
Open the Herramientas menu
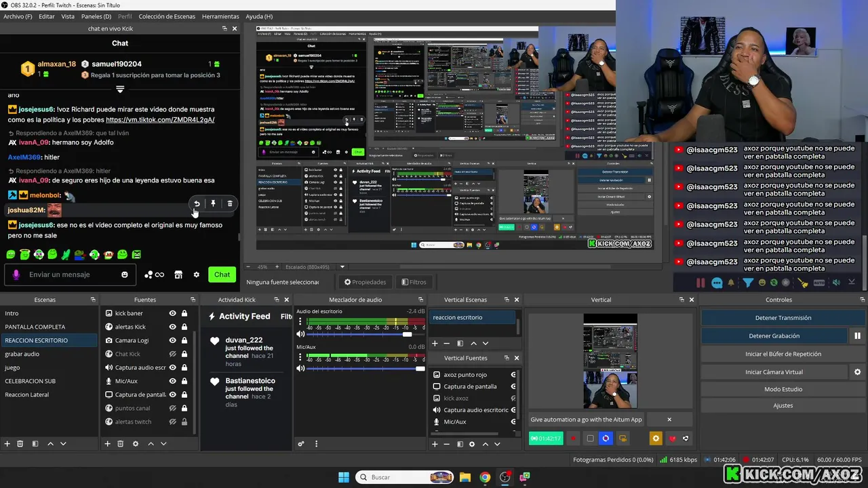pyautogui.click(x=220, y=16)
